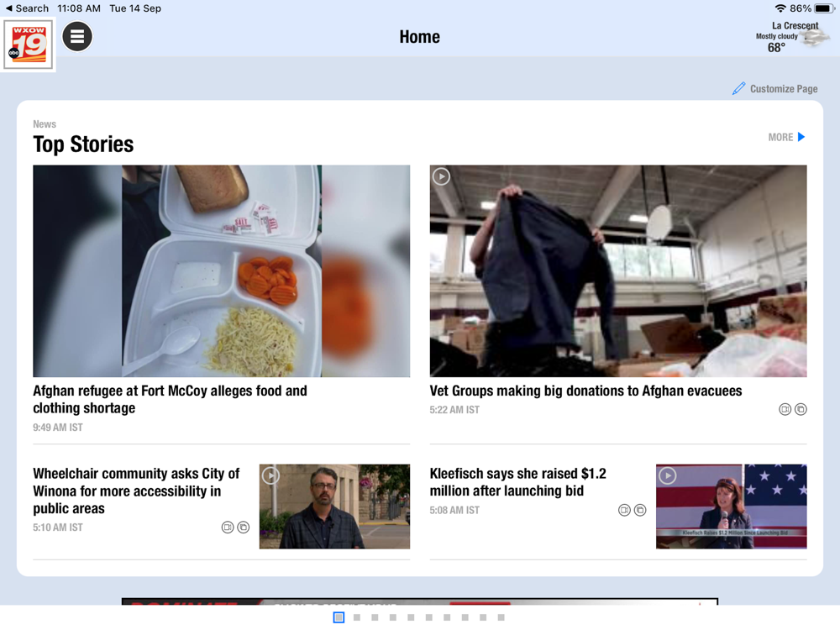Play video on Wheelchair community thumbnail
Viewport: 840px width, 630px height.
click(x=271, y=475)
